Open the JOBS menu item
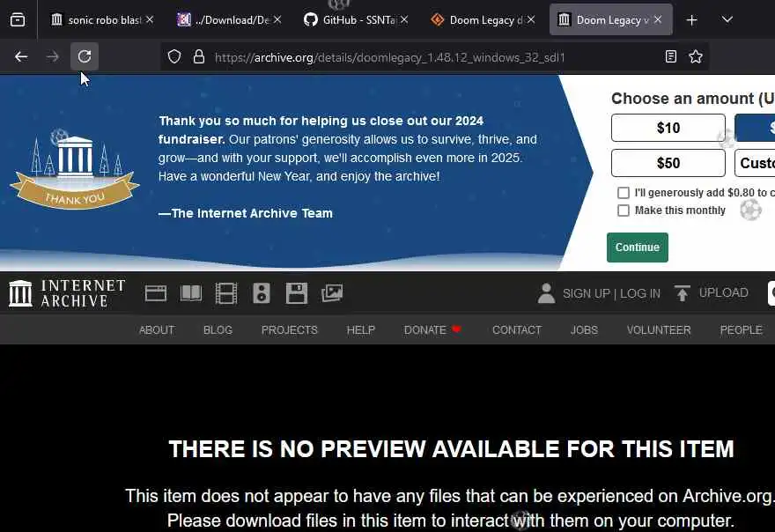775x532 pixels. (584, 329)
